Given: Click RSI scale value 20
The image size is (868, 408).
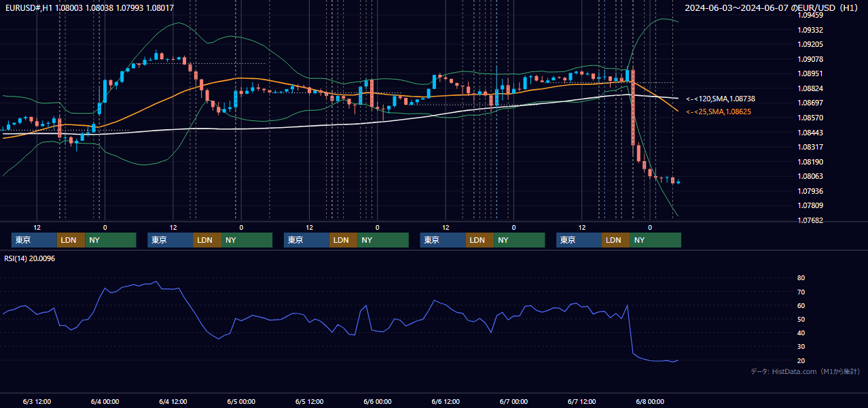Looking at the screenshot, I should 801,360.
